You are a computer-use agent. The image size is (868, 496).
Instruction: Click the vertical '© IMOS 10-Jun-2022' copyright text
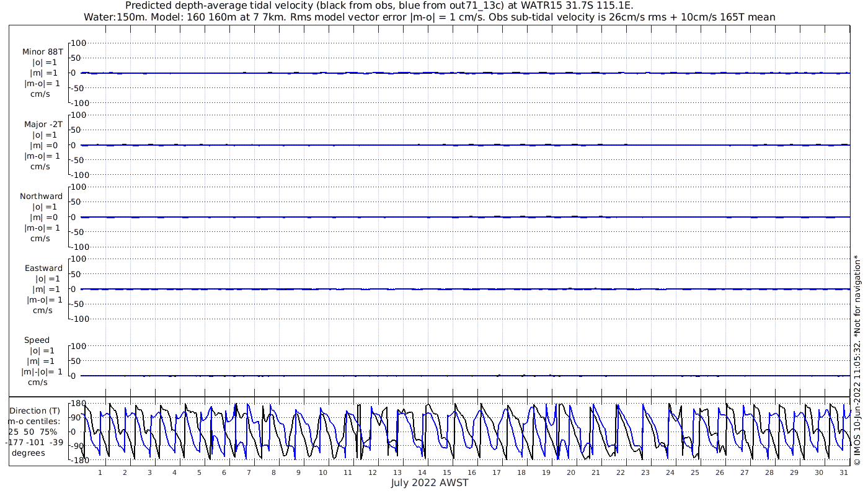(857, 360)
